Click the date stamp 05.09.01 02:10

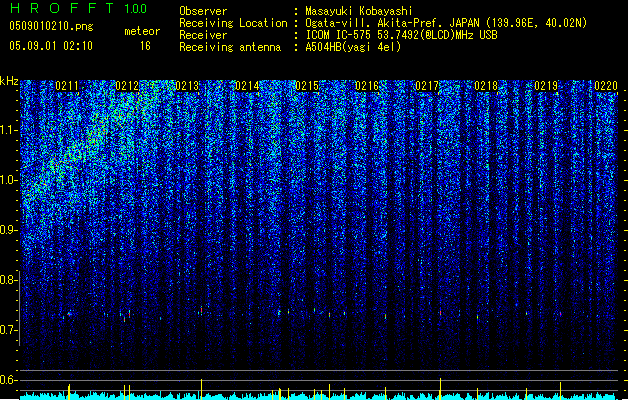[51, 46]
